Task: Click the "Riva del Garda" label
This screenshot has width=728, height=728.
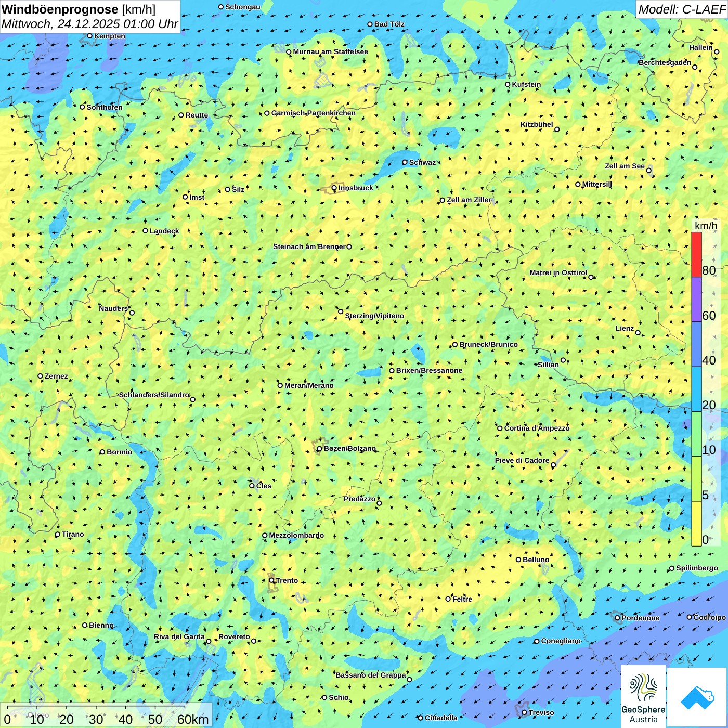Action: point(179,636)
